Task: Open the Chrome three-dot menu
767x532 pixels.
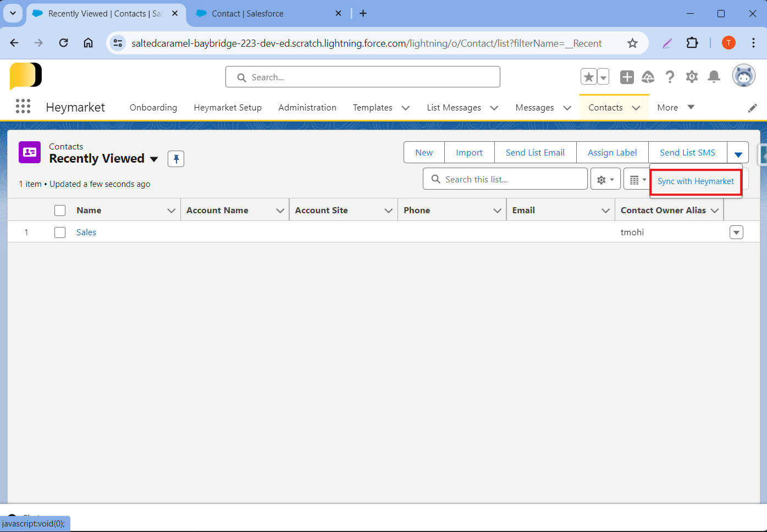Action: click(753, 43)
